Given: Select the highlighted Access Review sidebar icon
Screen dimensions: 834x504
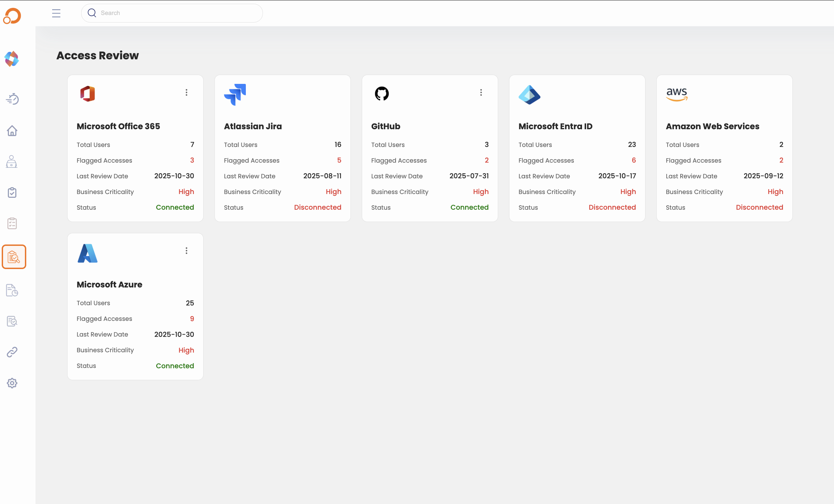Looking at the screenshot, I should 14,257.
